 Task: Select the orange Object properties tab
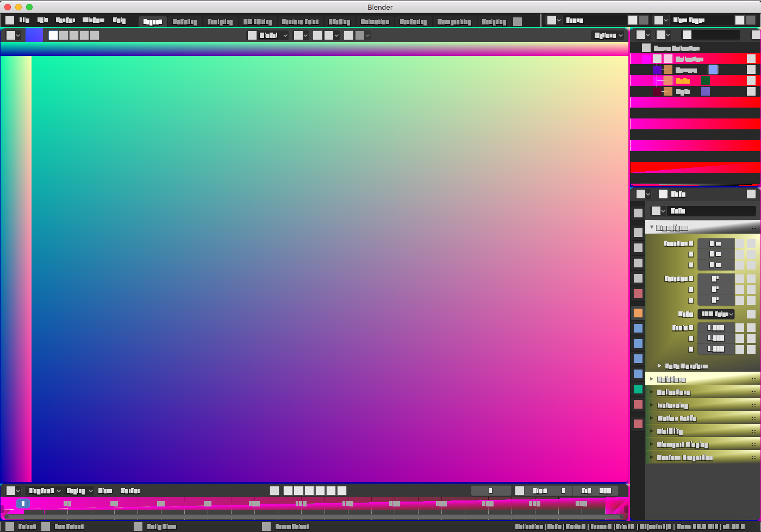[638, 313]
